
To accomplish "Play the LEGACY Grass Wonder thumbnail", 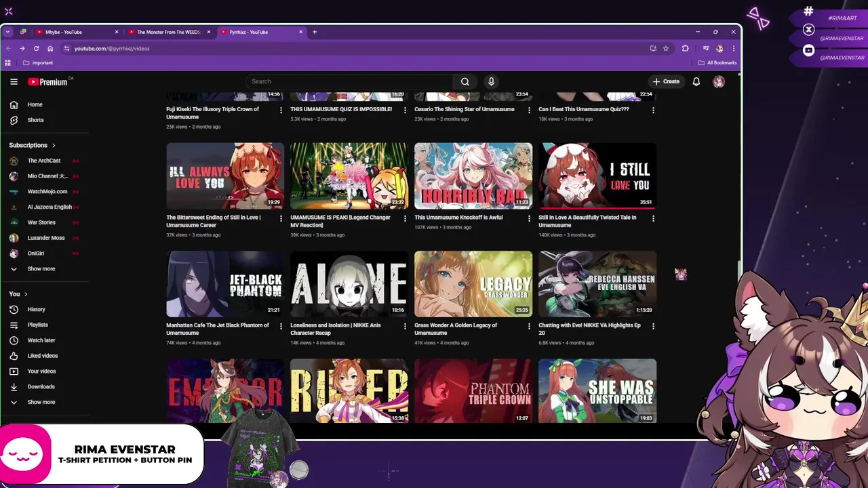I will [473, 284].
